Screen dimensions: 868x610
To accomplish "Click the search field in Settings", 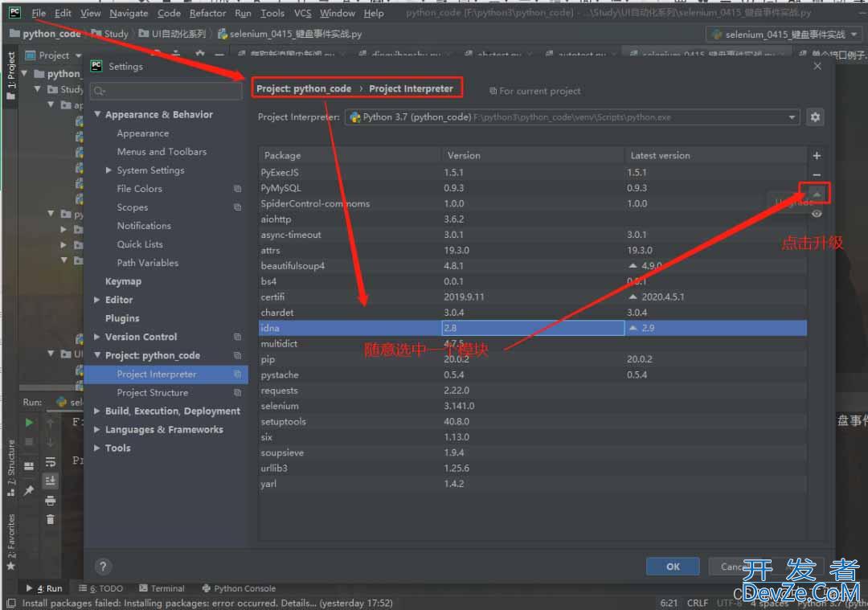I will pyautogui.click(x=166, y=91).
